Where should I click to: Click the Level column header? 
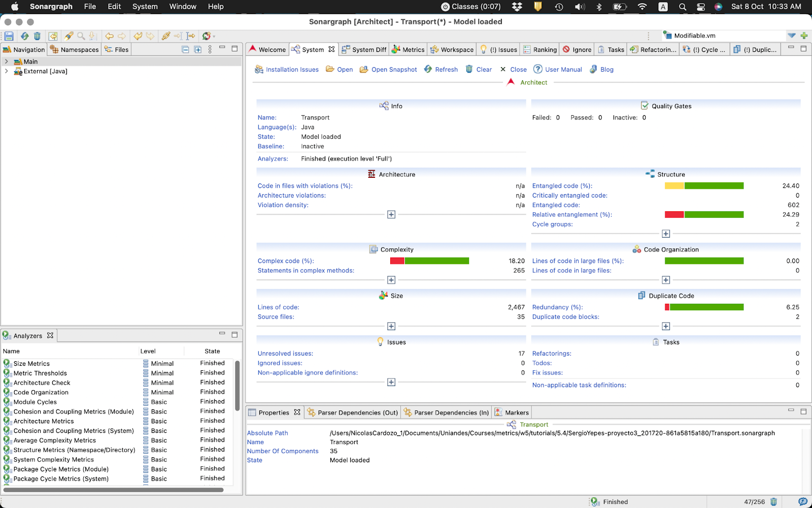click(148, 351)
